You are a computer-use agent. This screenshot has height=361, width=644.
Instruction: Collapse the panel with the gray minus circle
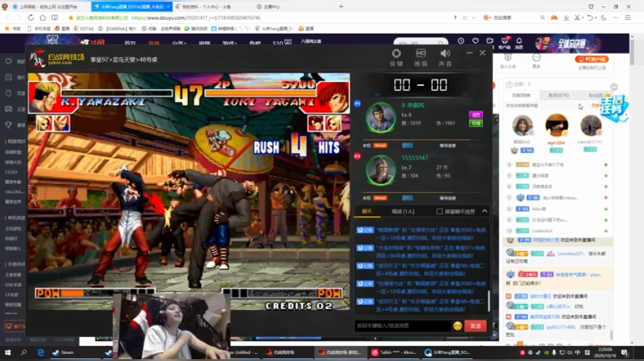(614, 87)
